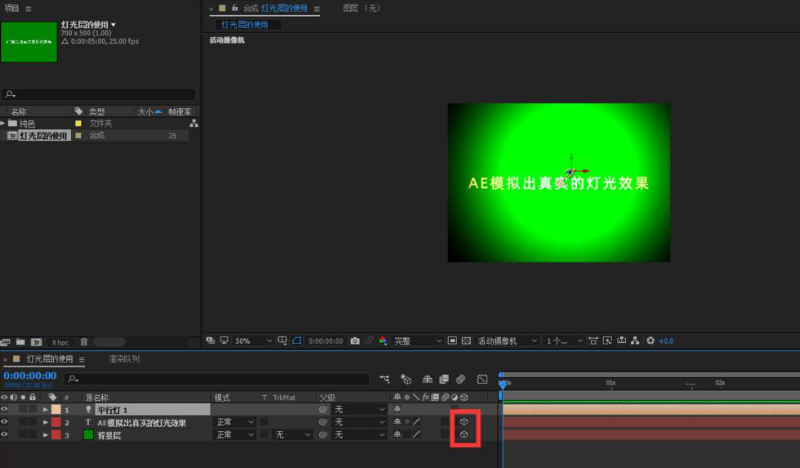The image size is (800, 468).
Task: Click the Interpret Footage icon in Project footer
Action: [6, 342]
